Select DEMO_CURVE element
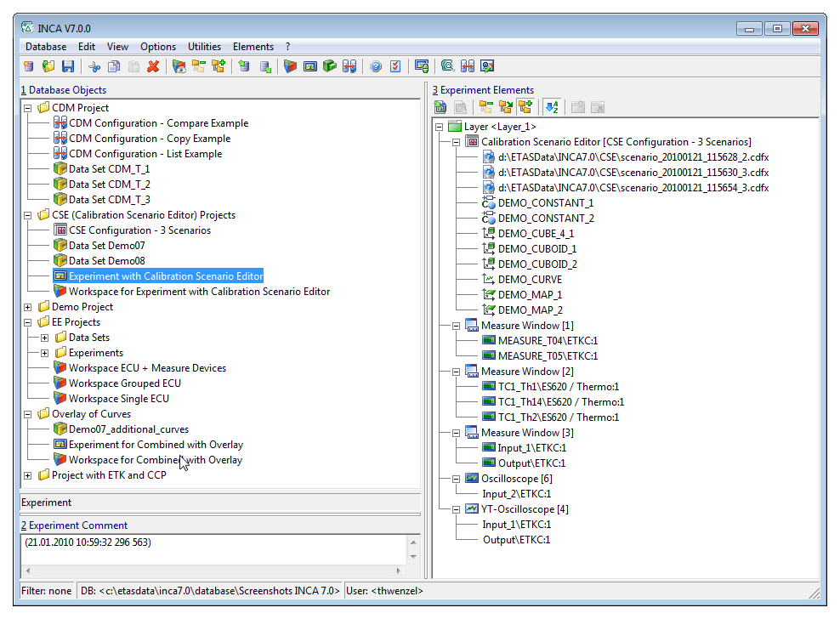This screenshot has height=619, width=840. 530,280
